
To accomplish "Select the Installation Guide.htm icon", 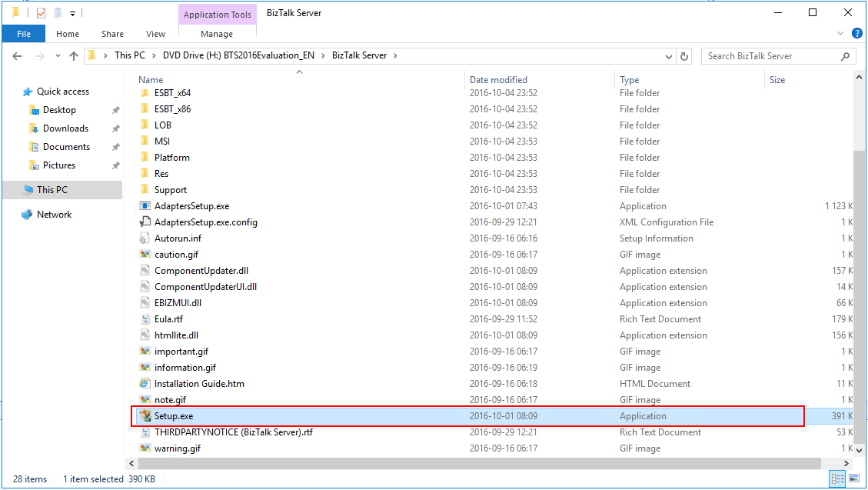I will [x=145, y=383].
